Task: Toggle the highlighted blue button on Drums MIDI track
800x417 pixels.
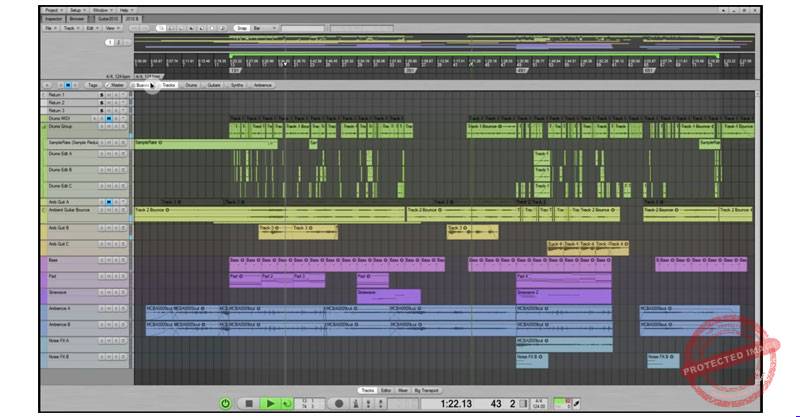Action: 109,118
